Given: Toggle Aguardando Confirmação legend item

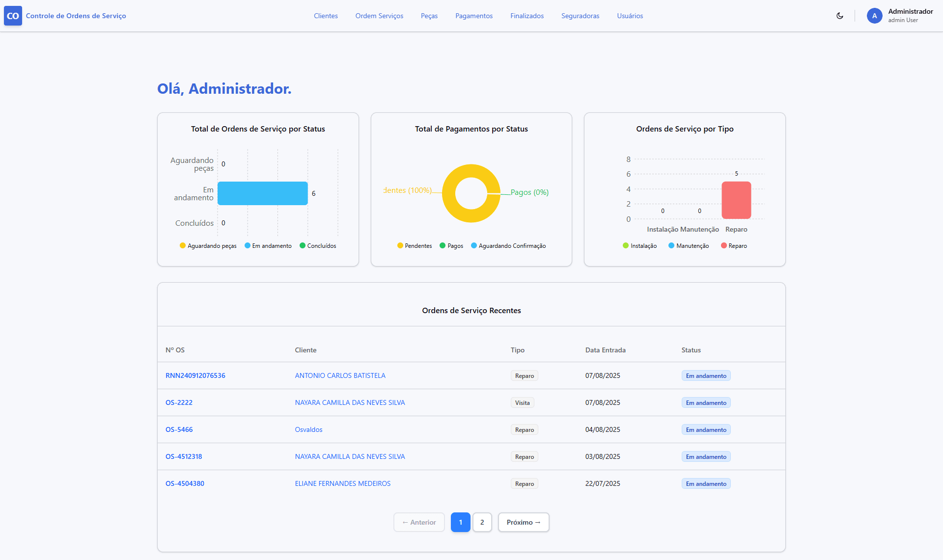Looking at the screenshot, I should click(508, 246).
